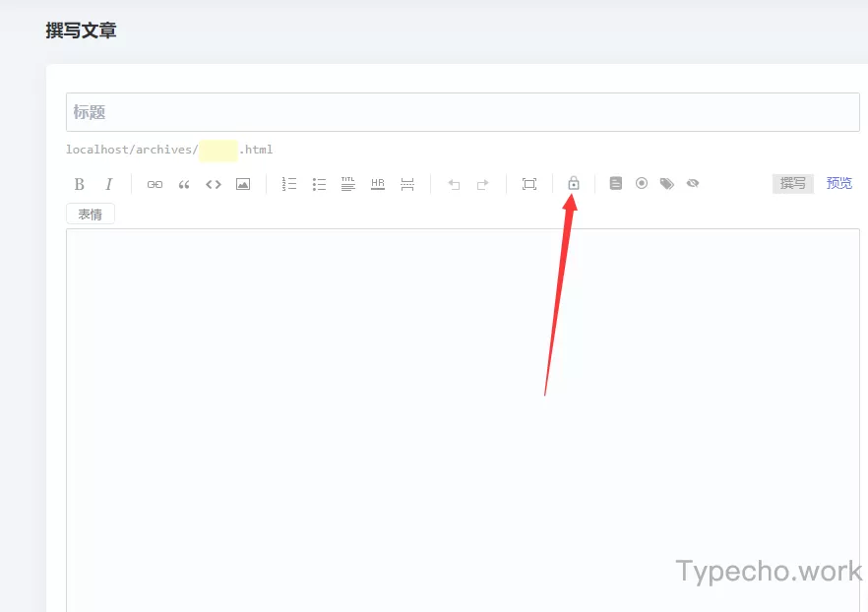Insert a code block using the code icon
This screenshot has height=612, width=868.
[x=214, y=184]
